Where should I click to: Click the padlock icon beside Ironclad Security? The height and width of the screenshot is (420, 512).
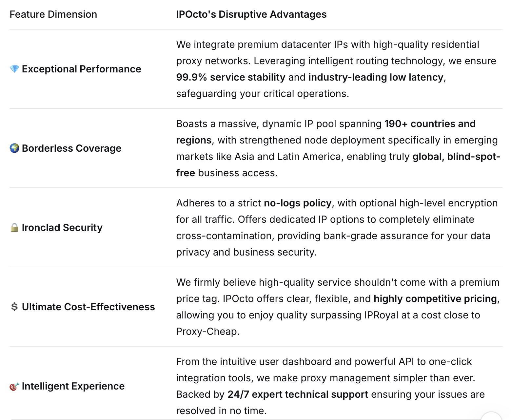tap(14, 228)
